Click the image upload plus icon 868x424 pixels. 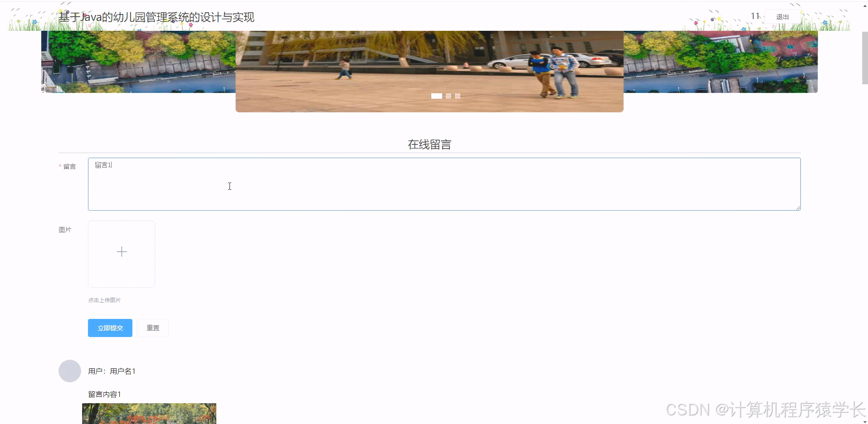pos(121,252)
